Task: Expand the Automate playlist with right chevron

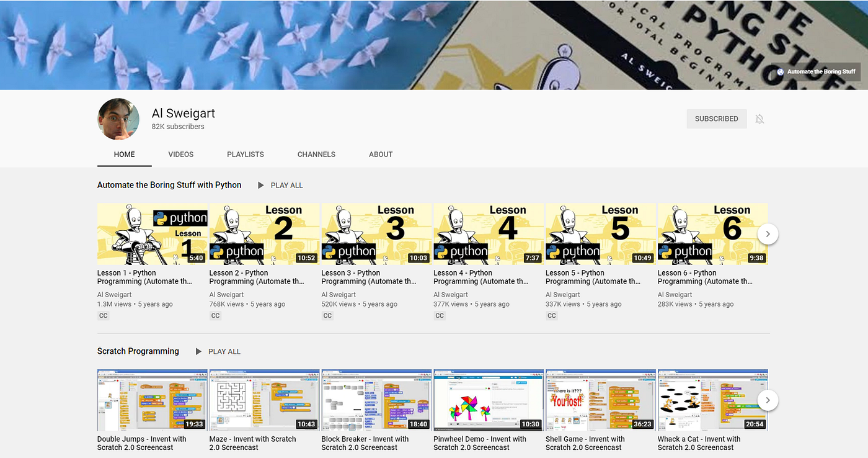Action: coord(768,233)
